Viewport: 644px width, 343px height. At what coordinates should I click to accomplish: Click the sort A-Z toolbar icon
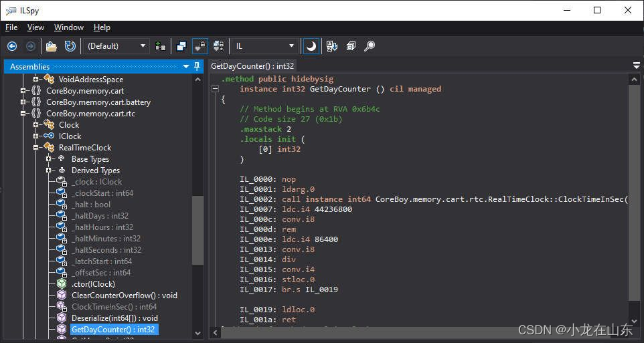[332, 46]
